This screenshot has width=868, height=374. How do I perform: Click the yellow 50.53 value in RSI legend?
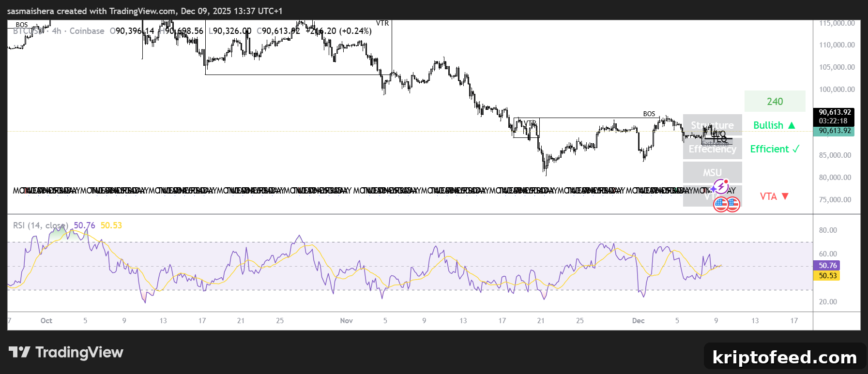(x=111, y=225)
